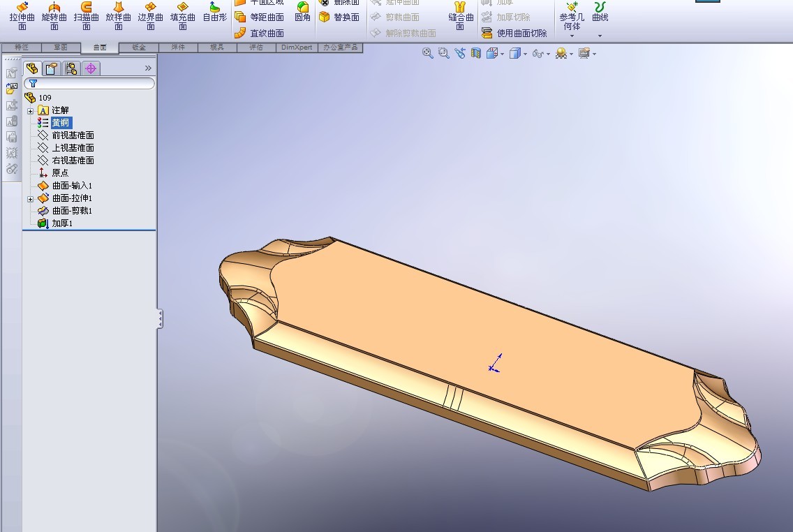Expand the 曲线 dropdown arrow
This screenshot has width=793, height=532.
click(600, 36)
